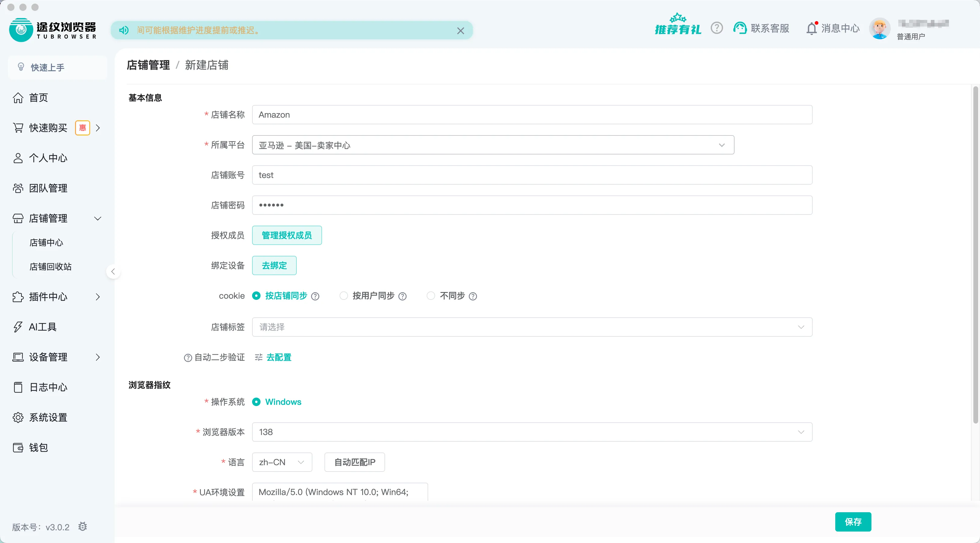Open the zh-CN language dropdown
Image resolution: width=980 pixels, height=543 pixels.
click(x=282, y=462)
